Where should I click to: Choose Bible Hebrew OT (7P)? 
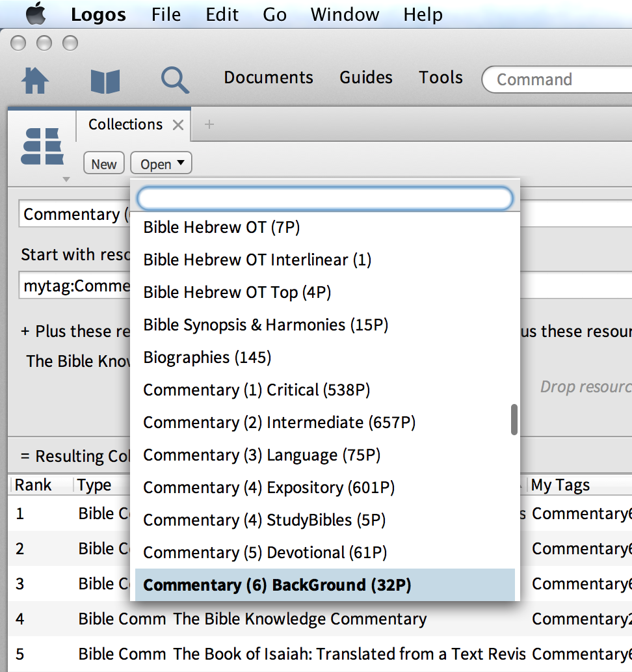pyautogui.click(x=325, y=227)
